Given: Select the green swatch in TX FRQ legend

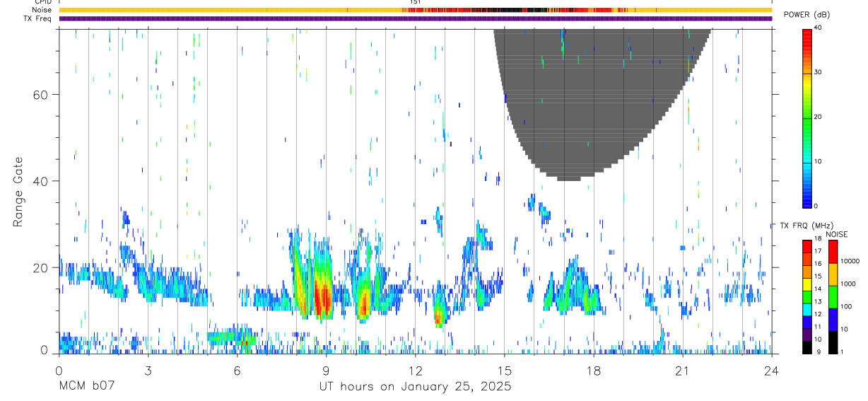Looking at the screenshot, I should pos(807,297).
